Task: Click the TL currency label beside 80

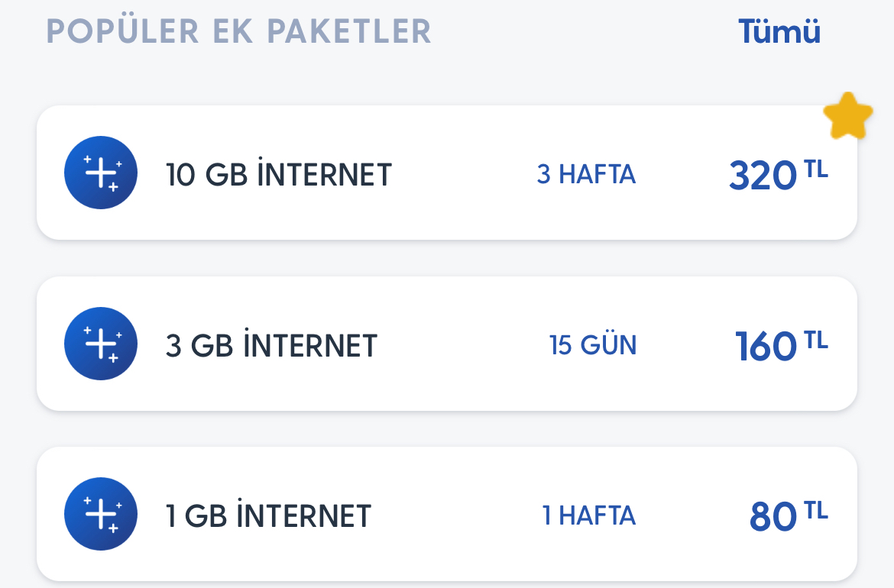Action: [x=816, y=511]
